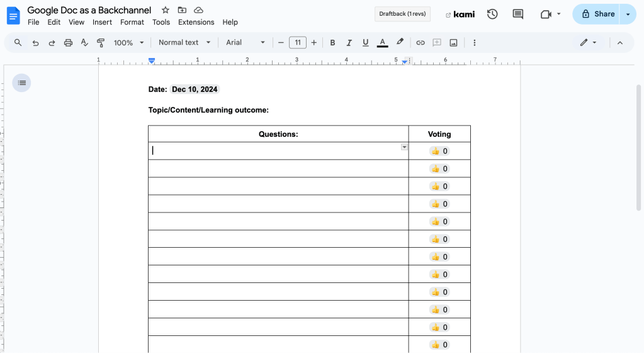Toggle underline formatting

(x=365, y=43)
